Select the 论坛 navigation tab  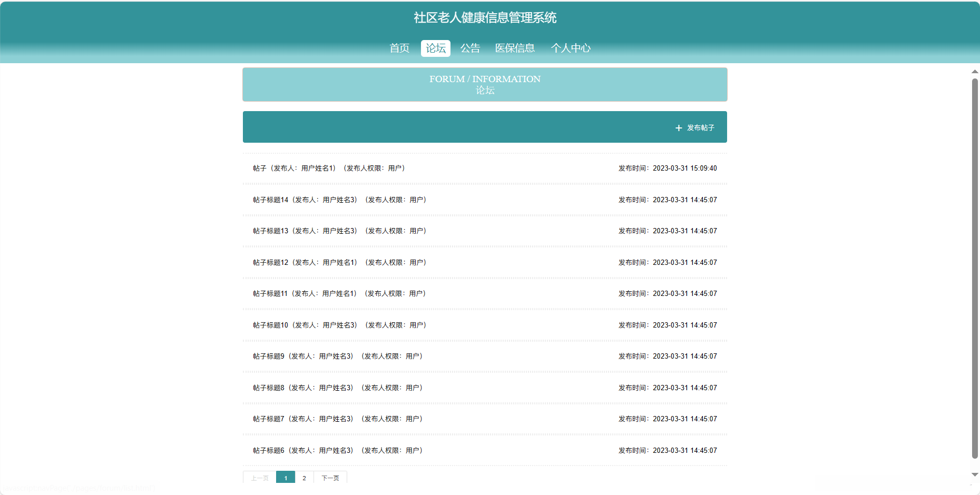click(x=435, y=48)
